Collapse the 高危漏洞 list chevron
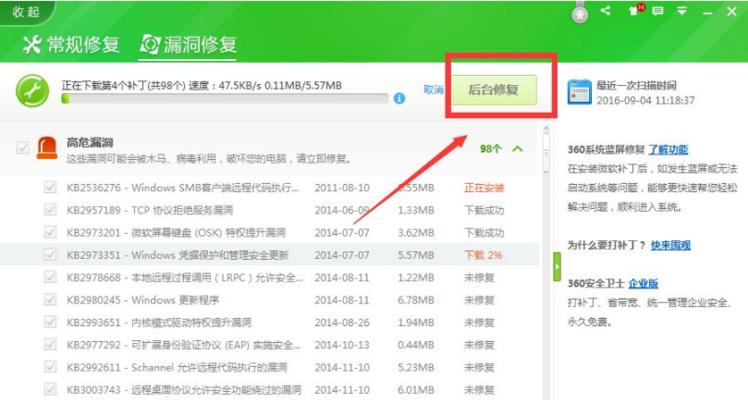Viewport: 748px width, 400px height. [x=518, y=149]
